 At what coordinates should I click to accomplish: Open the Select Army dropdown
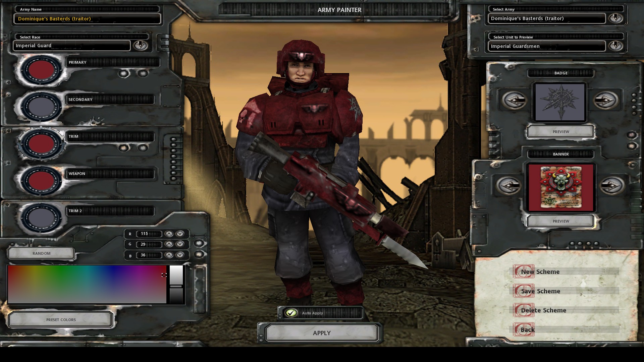[615, 18]
